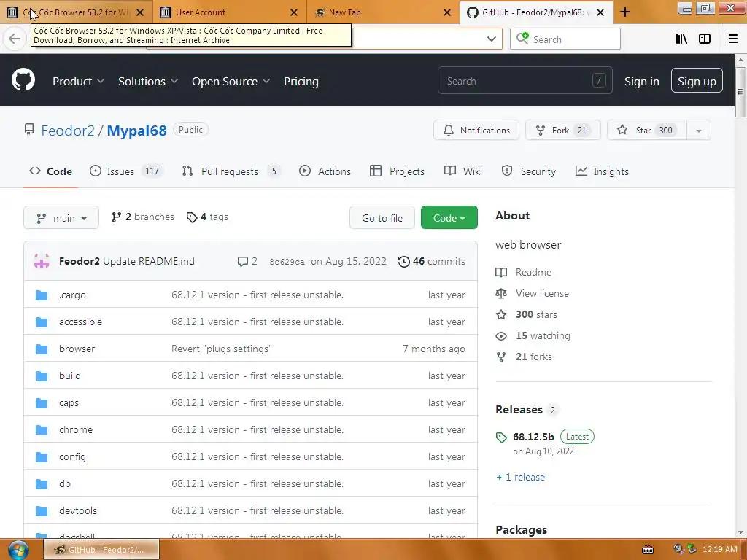Open the Pricing page link
747x560 pixels.
[301, 82]
